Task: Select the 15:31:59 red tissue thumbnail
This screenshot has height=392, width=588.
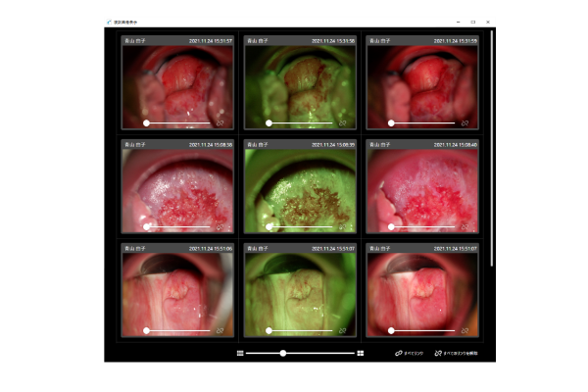Action: point(421,83)
